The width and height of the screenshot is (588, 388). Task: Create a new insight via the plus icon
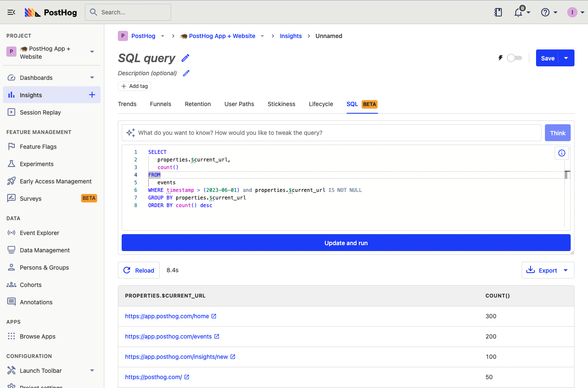[92, 95]
